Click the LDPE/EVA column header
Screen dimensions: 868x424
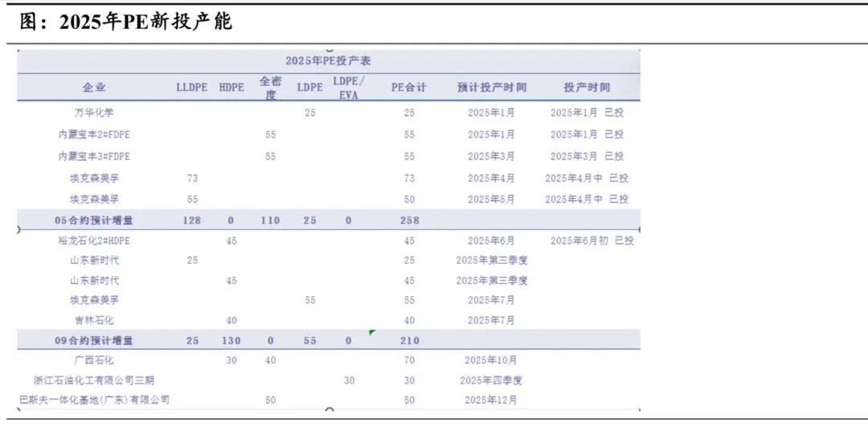(349, 88)
